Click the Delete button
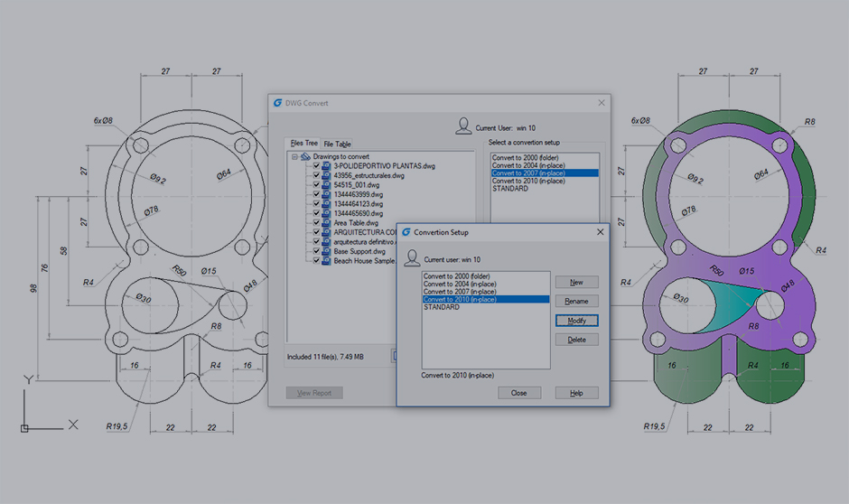849x504 pixels. tap(576, 340)
